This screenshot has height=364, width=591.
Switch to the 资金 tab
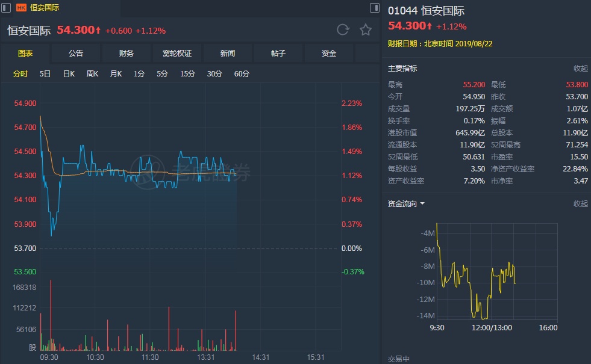pyautogui.click(x=329, y=54)
